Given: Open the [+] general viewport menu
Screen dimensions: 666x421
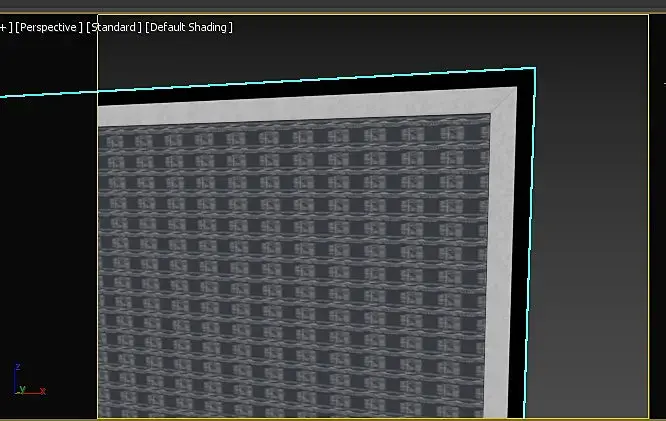Looking at the screenshot, I should [x=5, y=28].
